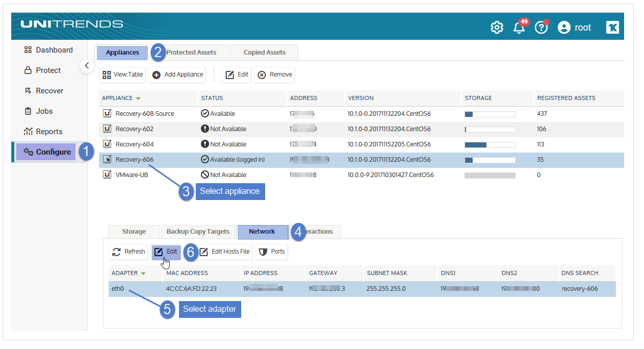
Task: Click version 10.0.0-9.201710301427.CentOS6
Action: pyautogui.click(x=391, y=175)
